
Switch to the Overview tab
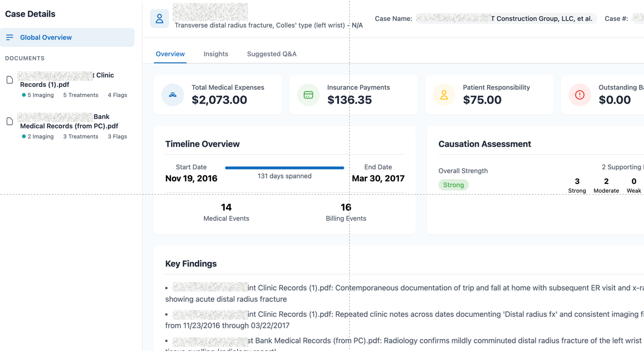(170, 54)
